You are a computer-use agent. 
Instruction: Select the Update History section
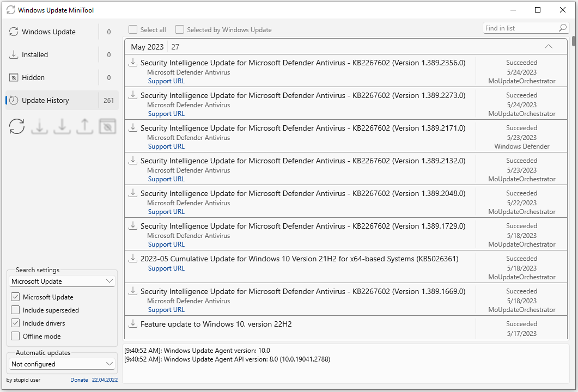62,100
